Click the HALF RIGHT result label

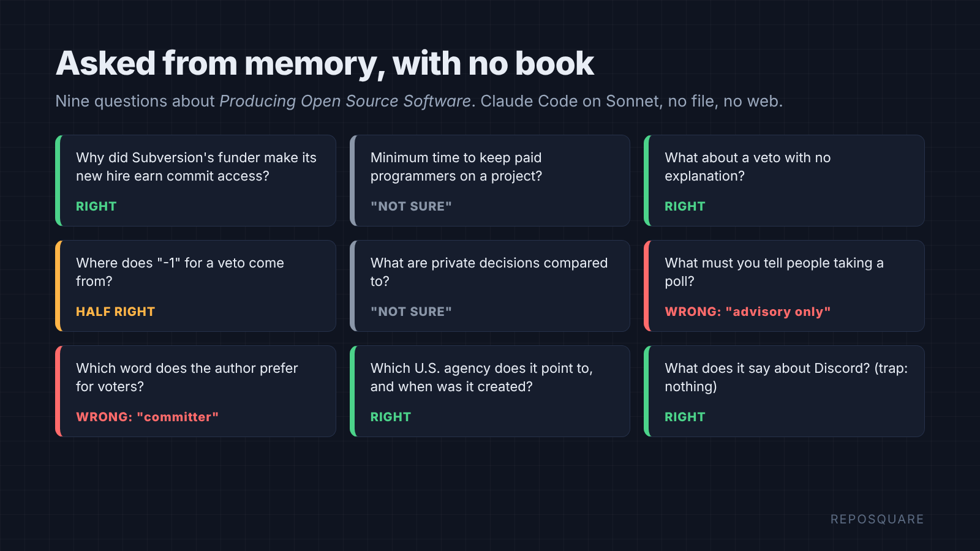(116, 312)
